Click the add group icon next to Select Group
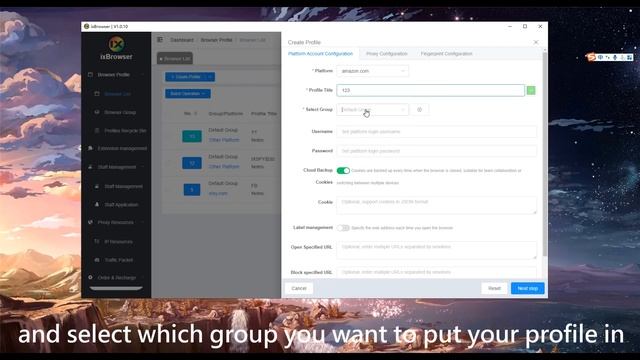 pyautogui.click(x=419, y=110)
